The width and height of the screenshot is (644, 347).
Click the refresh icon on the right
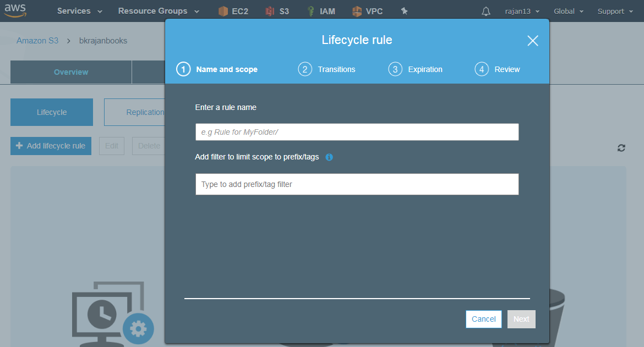(x=621, y=147)
